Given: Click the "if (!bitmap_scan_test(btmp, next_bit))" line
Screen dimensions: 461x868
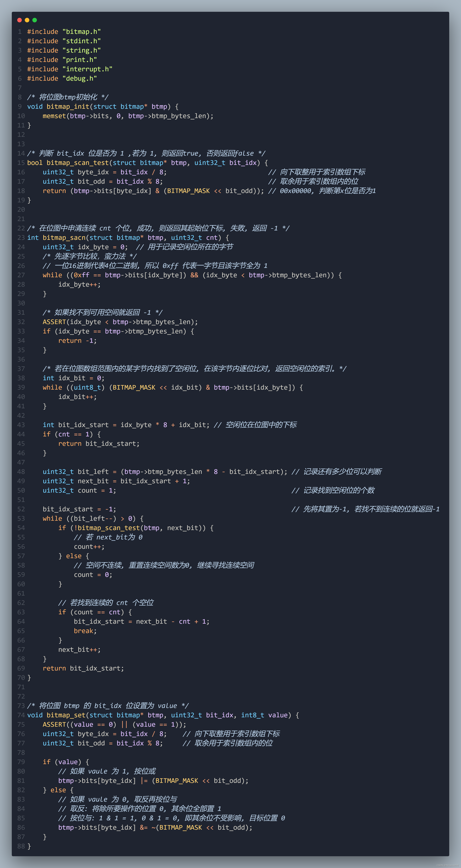Looking at the screenshot, I should pos(136,528).
